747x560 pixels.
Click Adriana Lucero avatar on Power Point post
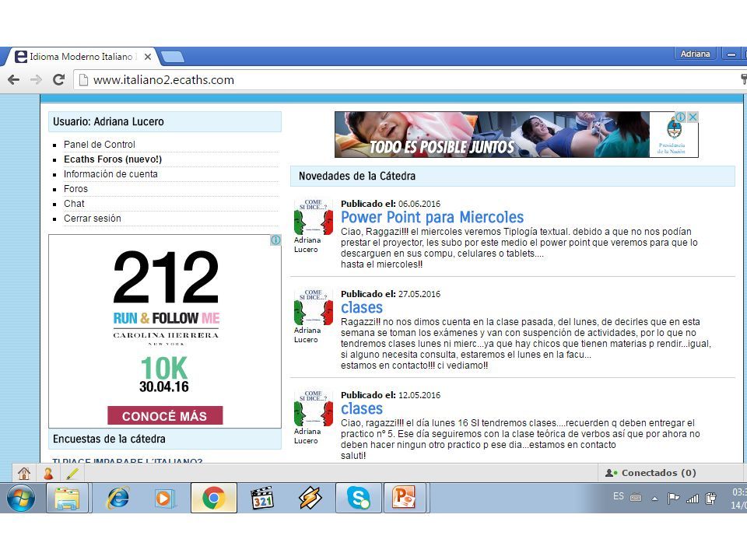pos(313,218)
